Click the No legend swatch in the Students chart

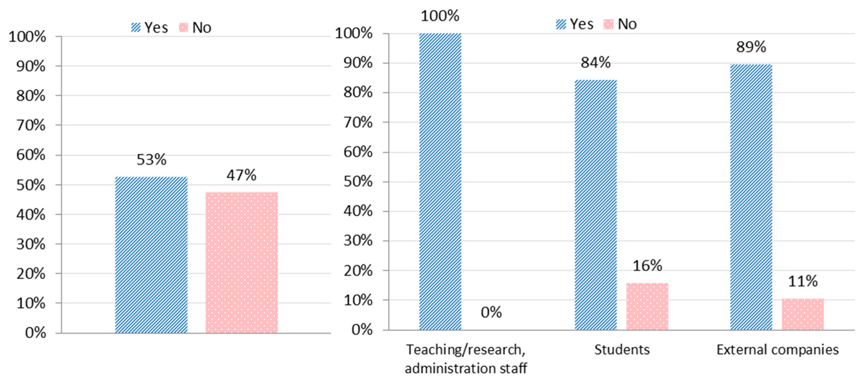click(x=608, y=24)
